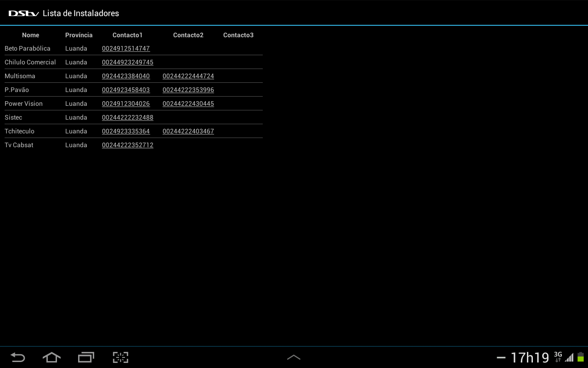Dial Power Vision number 0024912304026
This screenshot has height=368, width=588.
click(x=126, y=103)
